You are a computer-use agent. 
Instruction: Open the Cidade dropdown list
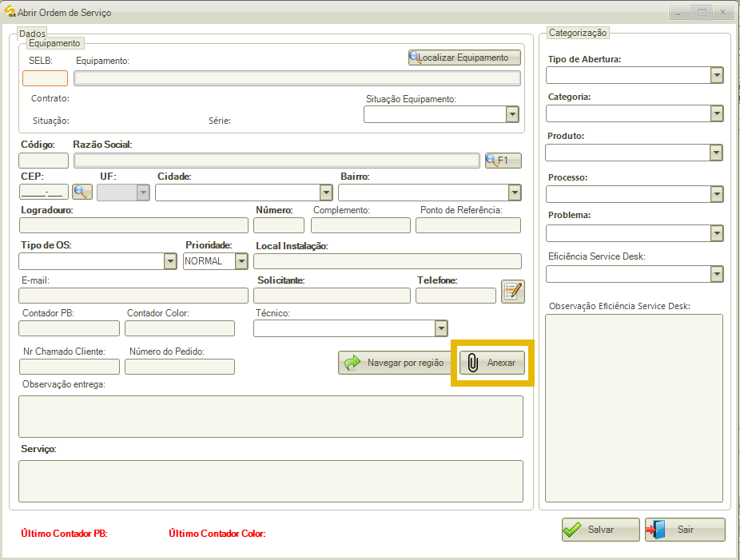pos(326,193)
